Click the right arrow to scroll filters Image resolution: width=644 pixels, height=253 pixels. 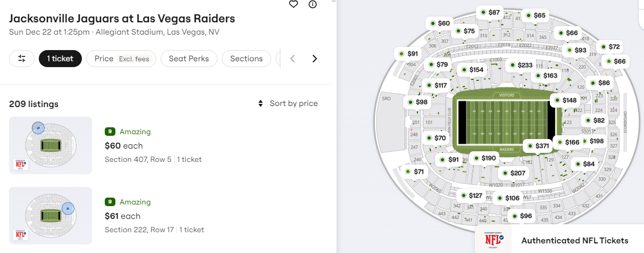(314, 59)
